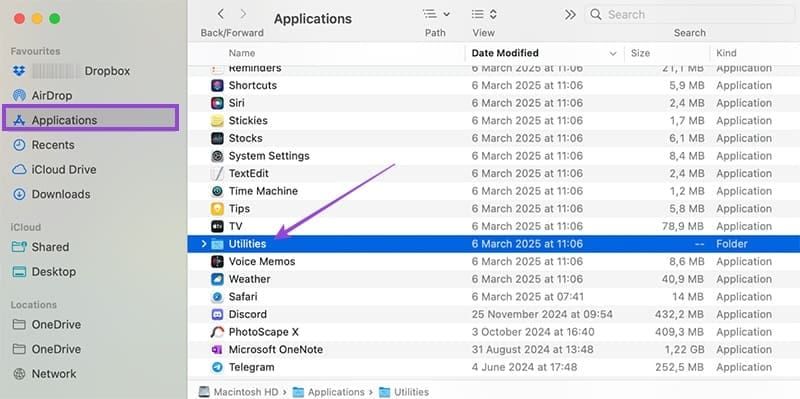Screen dimensions: 800x399
Task: Sort by the Name column header
Action: (x=242, y=53)
